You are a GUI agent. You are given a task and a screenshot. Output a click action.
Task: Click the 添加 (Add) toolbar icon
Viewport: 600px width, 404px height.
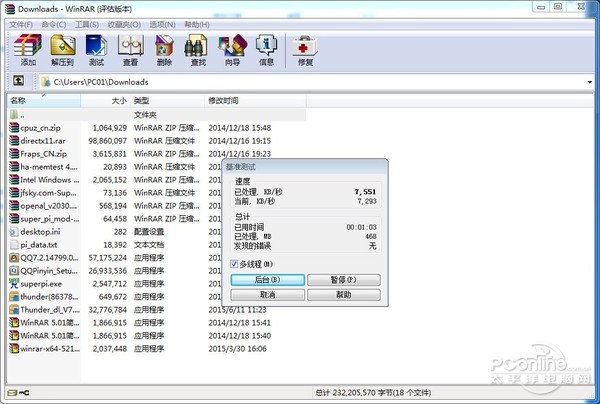tap(28, 45)
